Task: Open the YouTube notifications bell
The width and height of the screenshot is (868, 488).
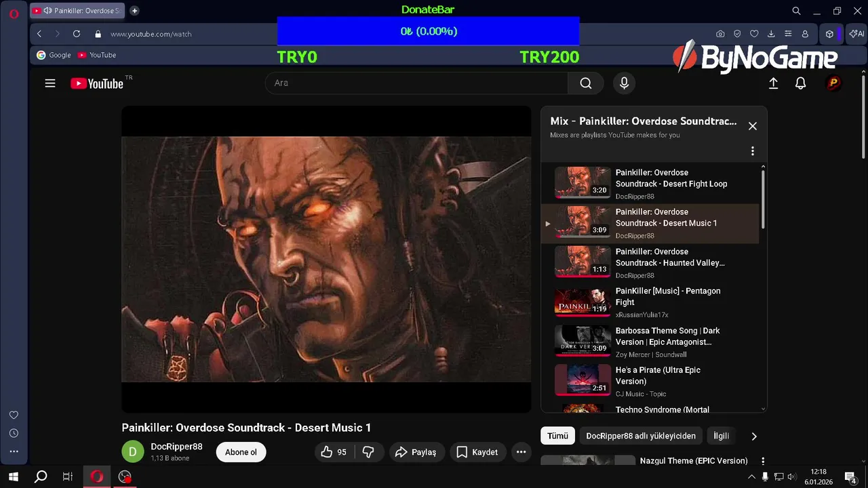Action: pos(801,83)
